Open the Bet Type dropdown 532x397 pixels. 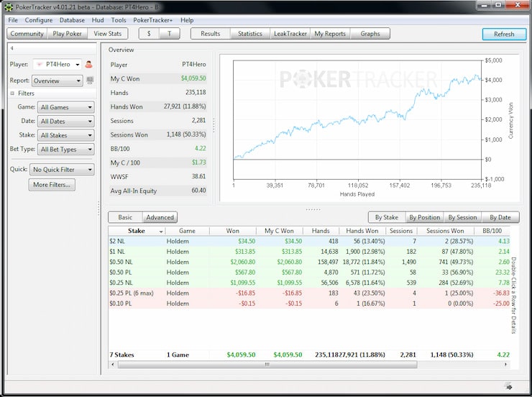pos(66,150)
